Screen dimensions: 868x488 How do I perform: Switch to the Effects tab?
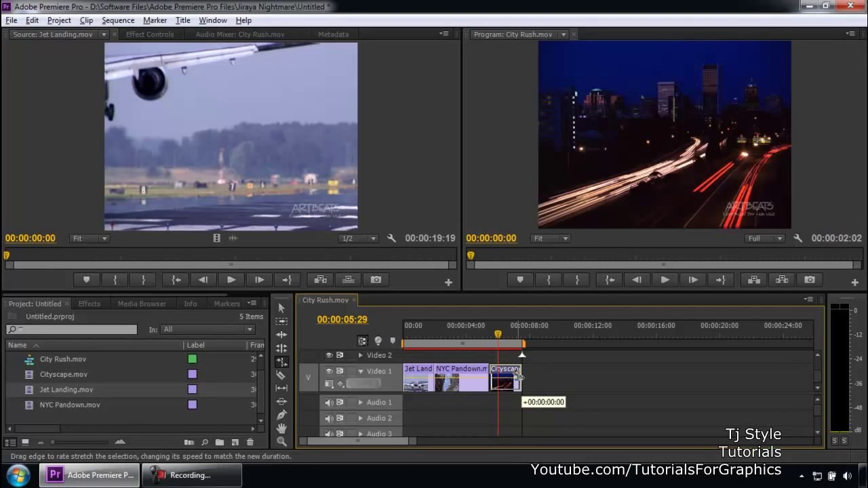pyautogui.click(x=89, y=304)
